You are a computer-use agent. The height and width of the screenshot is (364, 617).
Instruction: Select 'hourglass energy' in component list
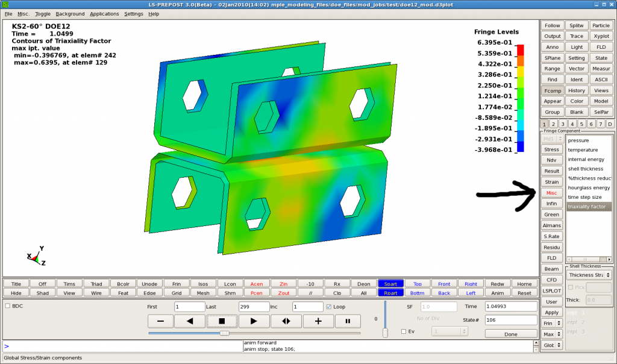[x=589, y=187]
